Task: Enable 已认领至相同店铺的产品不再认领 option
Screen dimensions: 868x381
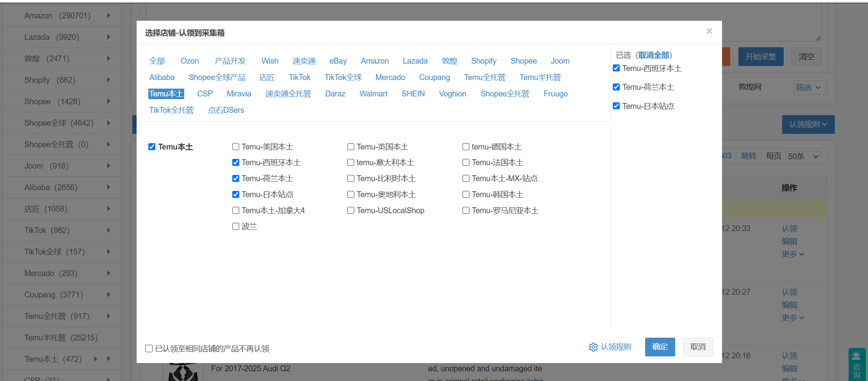Action: coord(149,349)
